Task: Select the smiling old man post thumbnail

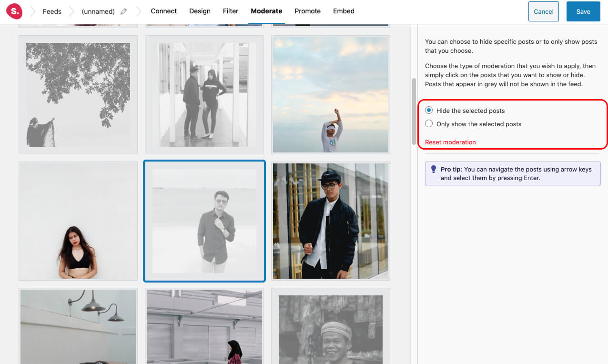Action: point(331,326)
